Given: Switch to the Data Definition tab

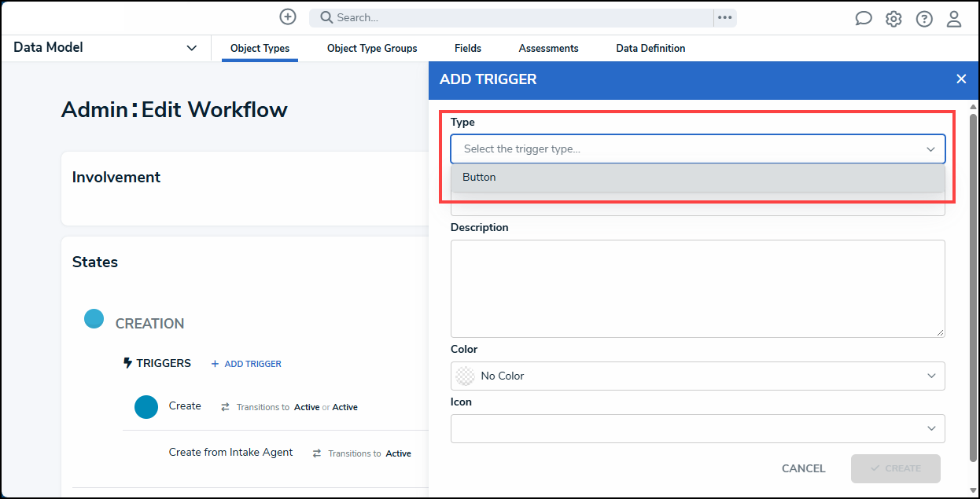Looking at the screenshot, I should [650, 48].
